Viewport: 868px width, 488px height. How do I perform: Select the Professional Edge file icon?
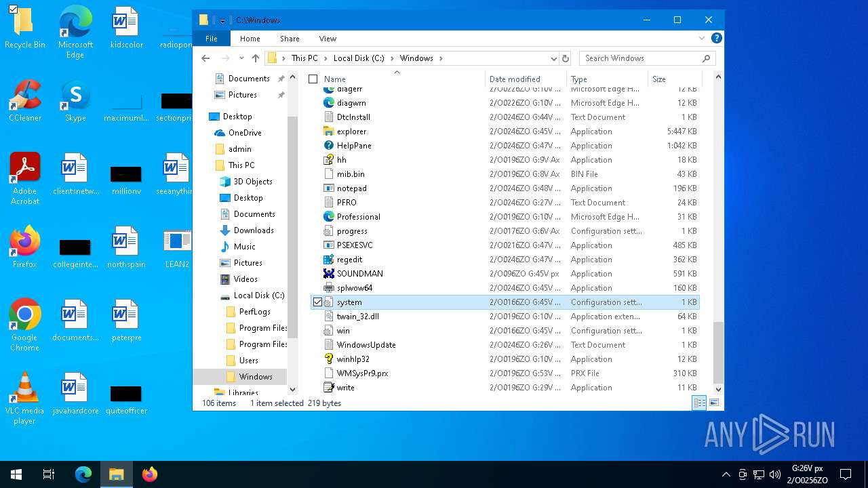(329, 217)
